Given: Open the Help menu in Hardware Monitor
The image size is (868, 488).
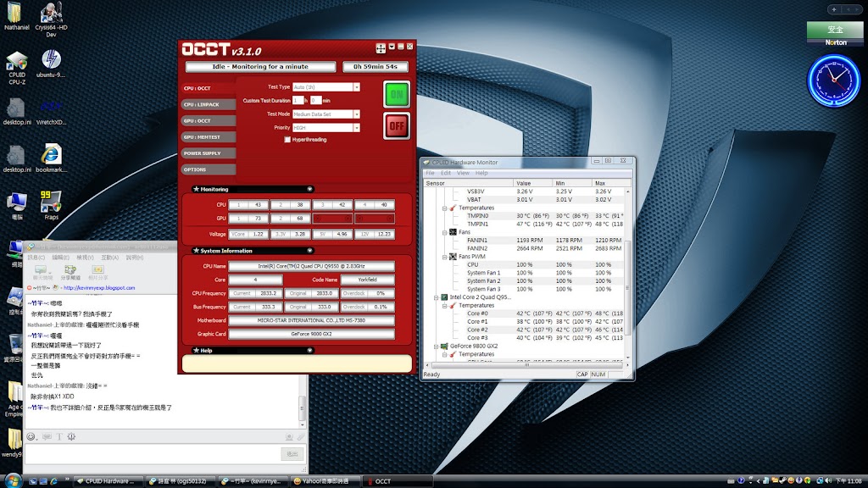Looking at the screenshot, I should (481, 173).
